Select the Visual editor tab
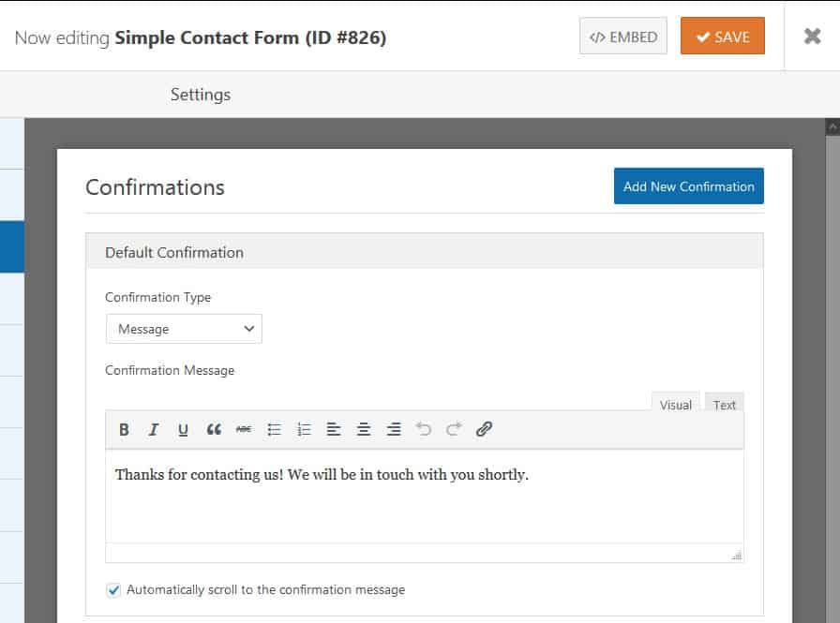The height and width of the screenshot is (623, 840). pos(676,405)
